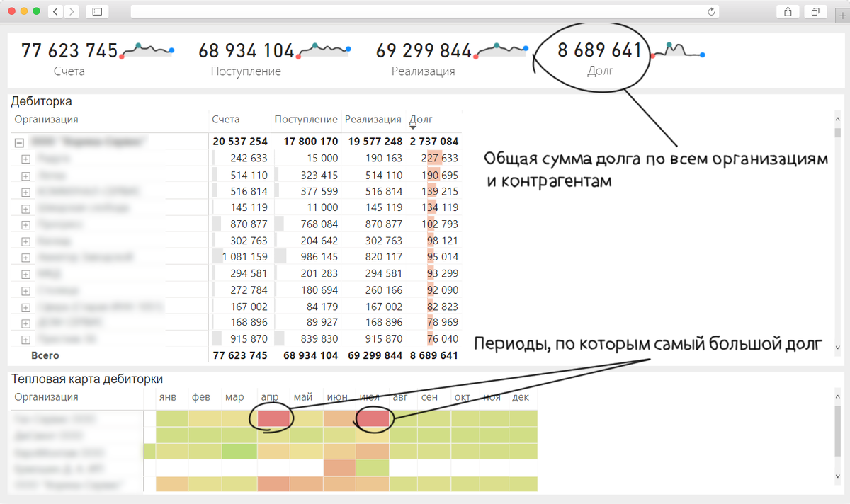Screen dimensions: 850x504
Task: Select the дек column in heatmap
Action: coord(521,398)
